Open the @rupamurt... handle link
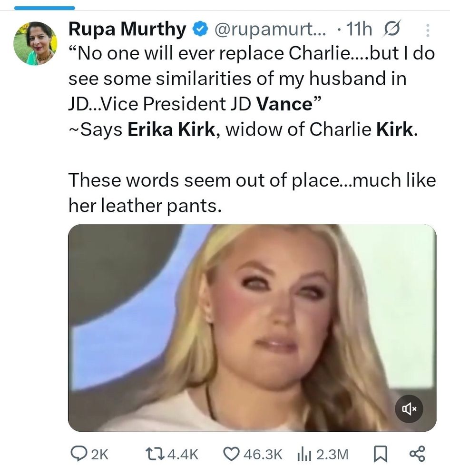Viewport: 450px width, 476px height. point(271,30)
